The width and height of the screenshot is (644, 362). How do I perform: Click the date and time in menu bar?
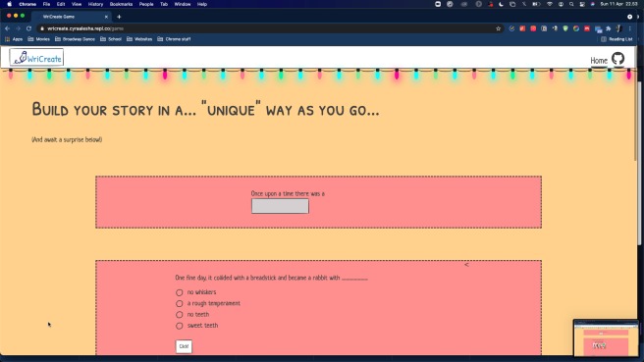tap(618, 4)
